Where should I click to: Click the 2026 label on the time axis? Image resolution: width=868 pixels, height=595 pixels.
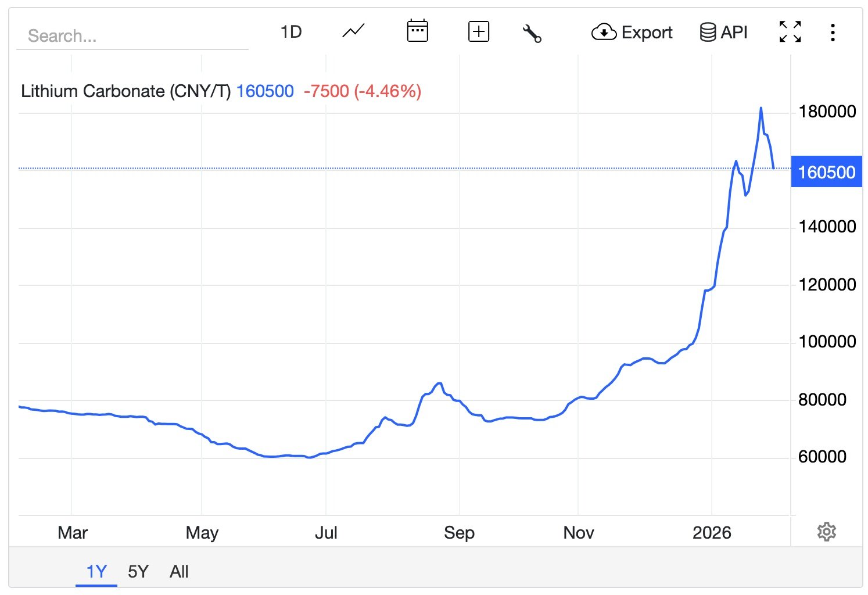point(712,533)
